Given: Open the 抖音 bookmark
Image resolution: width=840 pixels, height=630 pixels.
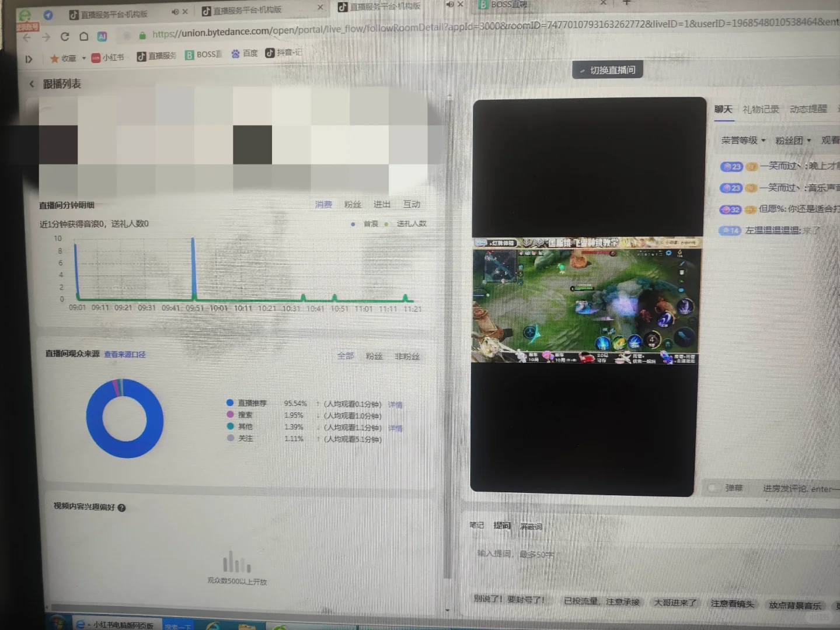Looking at the screenshot, I should tap(284, 52).
